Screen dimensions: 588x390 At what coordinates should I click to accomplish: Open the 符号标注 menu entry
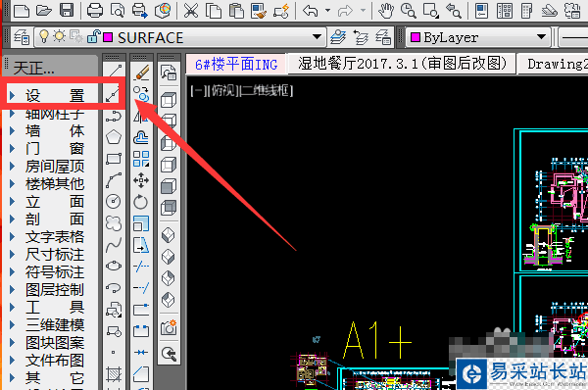pos(54,271)
